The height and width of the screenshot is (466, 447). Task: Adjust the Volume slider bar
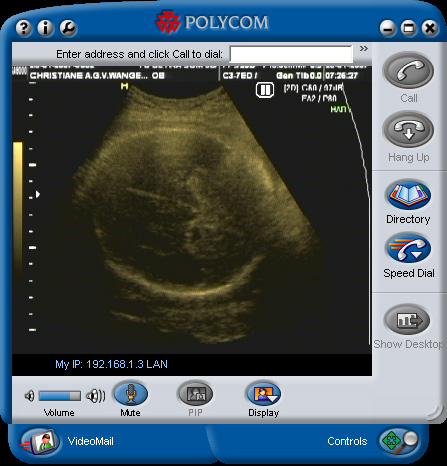pyautogui.click(x=60, y=396)
